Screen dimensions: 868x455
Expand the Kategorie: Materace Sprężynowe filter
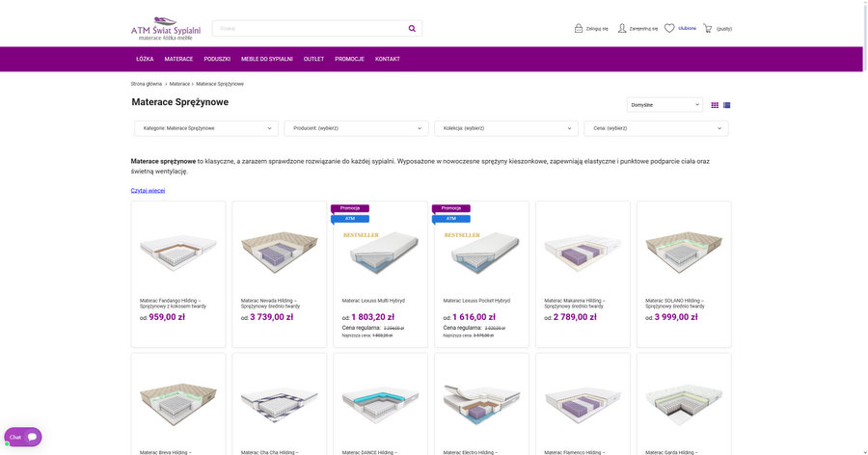206,128
